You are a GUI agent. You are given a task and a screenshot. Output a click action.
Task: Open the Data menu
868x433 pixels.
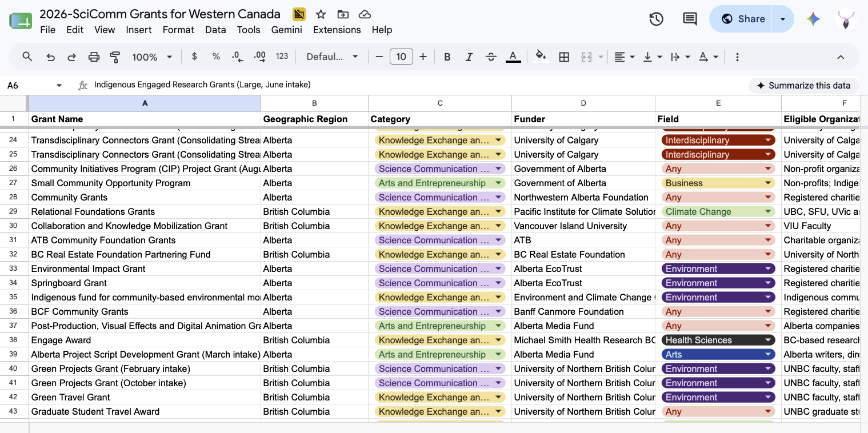point(215,30)
